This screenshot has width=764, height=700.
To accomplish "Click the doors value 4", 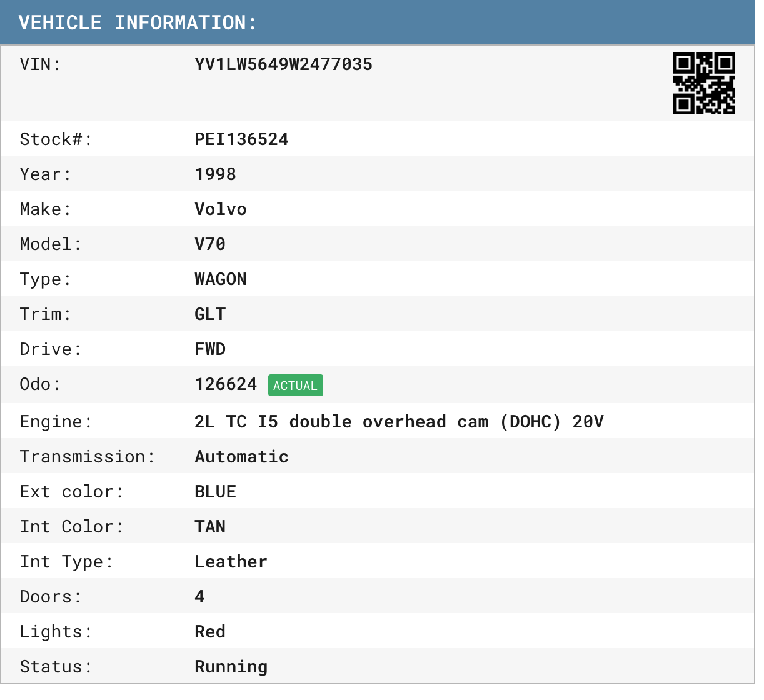I will click(199, 597).
